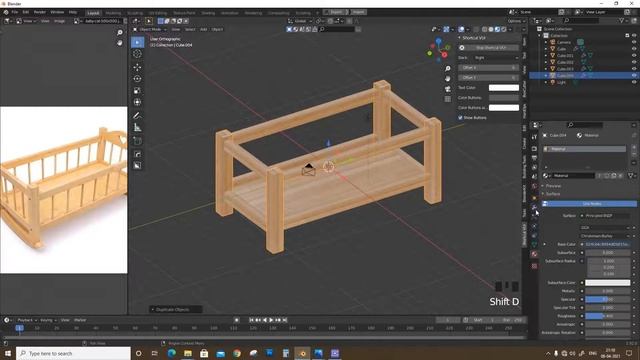Open Blender icon in Windows taskbar
The height and width of the screenshot is (360, 640).
(302, 353)
